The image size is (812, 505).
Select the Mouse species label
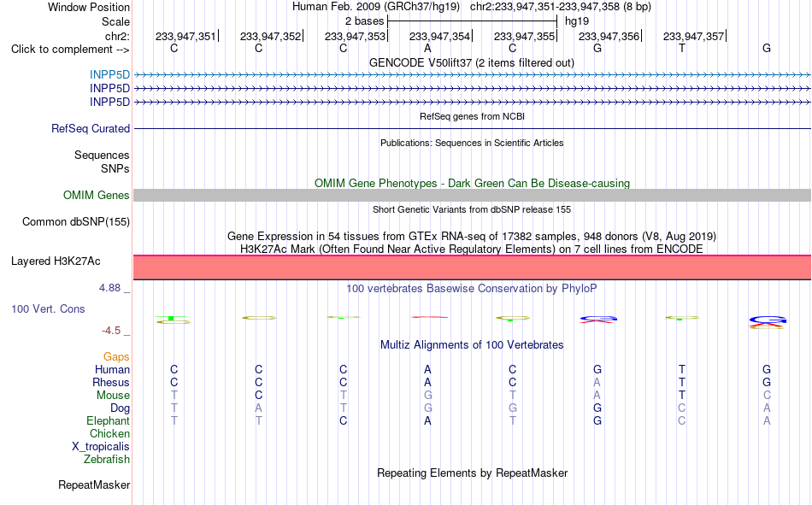pyautogui.click(x=113, y=396)
